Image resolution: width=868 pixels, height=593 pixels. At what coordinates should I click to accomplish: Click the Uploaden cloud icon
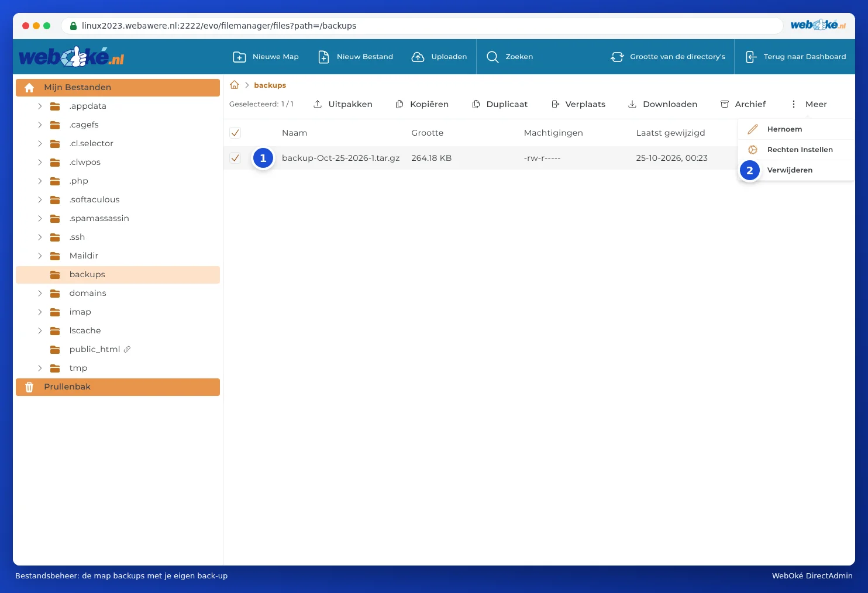(x=418, y=57)
